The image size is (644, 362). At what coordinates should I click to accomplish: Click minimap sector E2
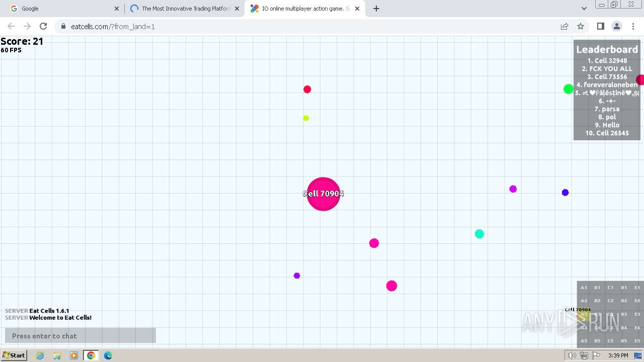point(637,301)
